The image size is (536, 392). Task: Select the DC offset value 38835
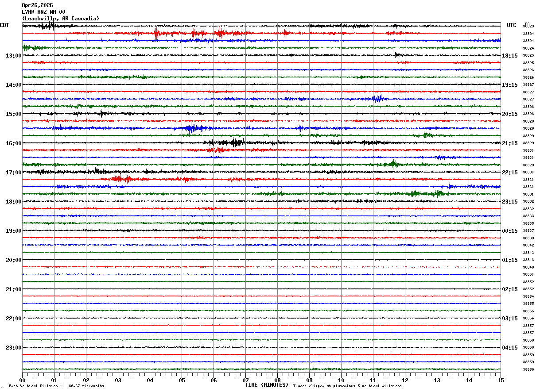pyautogui.click(x=528, y=223)
